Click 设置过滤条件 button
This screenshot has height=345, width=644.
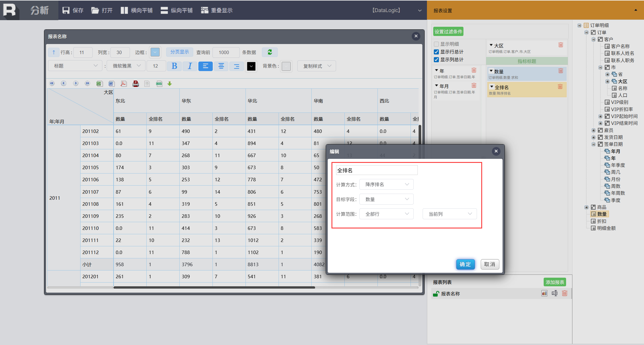click(448, 32)
